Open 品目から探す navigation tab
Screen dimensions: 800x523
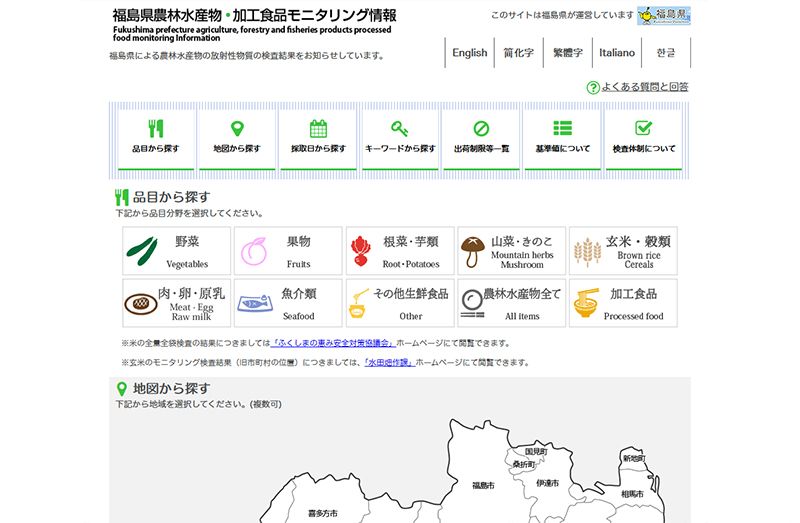click(156, 140)
